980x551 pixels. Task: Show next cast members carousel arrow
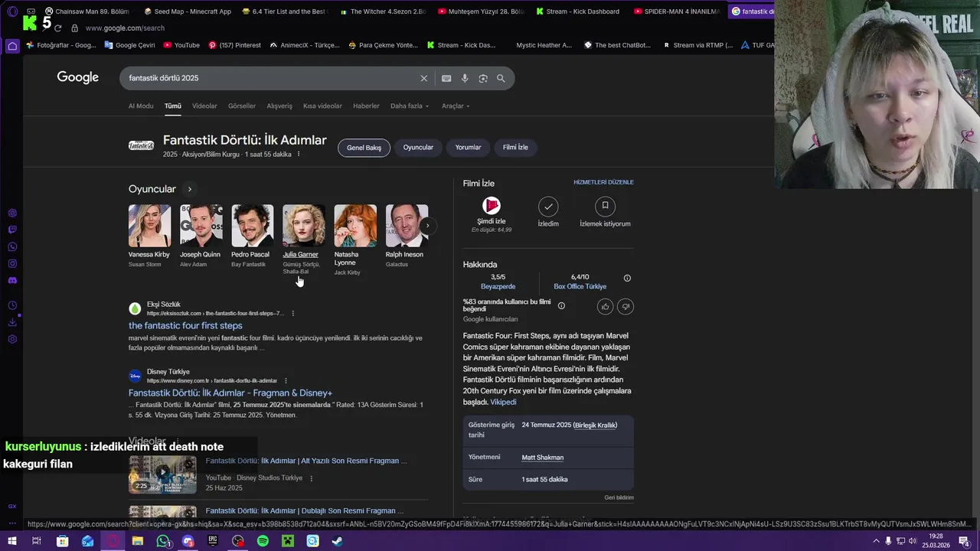point(428,226)
